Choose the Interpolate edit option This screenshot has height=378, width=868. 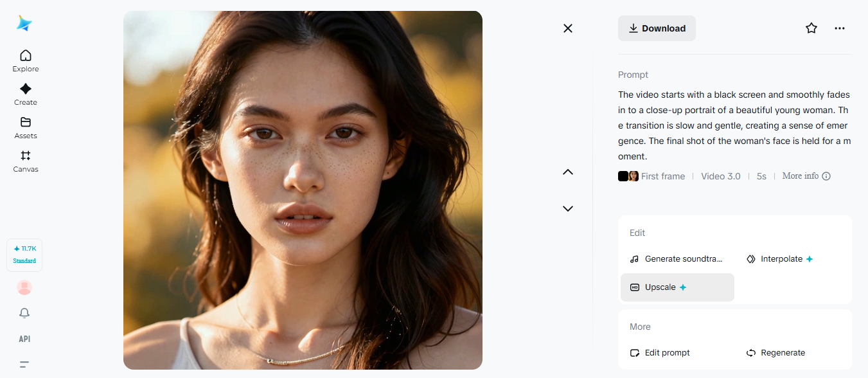(780, 259)
